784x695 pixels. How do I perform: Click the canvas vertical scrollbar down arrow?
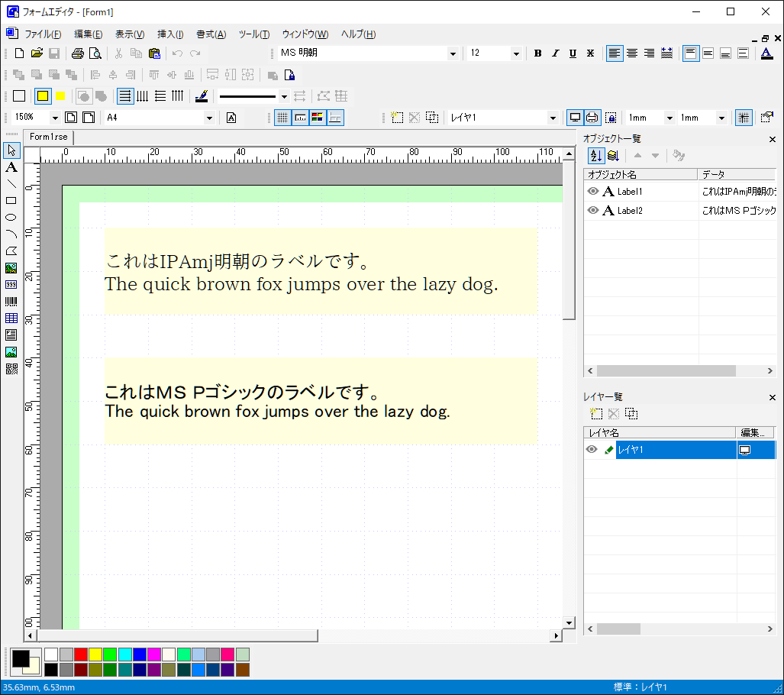[x=569, y=623]
